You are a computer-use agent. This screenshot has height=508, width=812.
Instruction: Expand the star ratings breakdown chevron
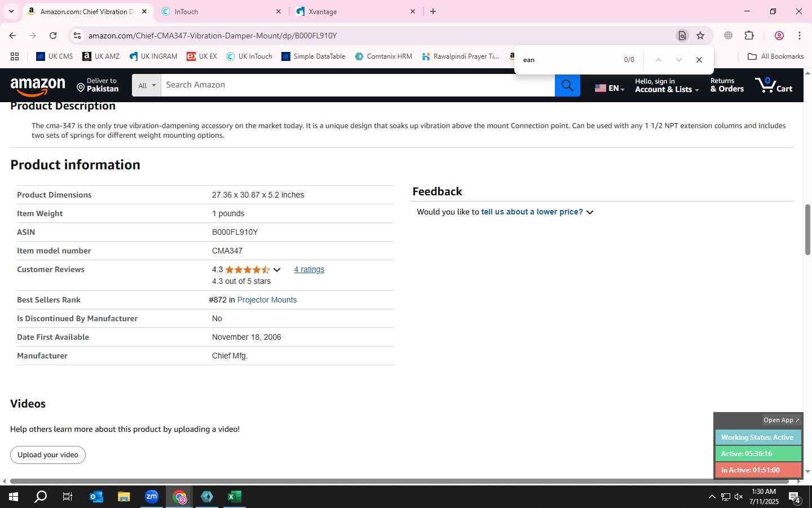[x=277, y=270]
